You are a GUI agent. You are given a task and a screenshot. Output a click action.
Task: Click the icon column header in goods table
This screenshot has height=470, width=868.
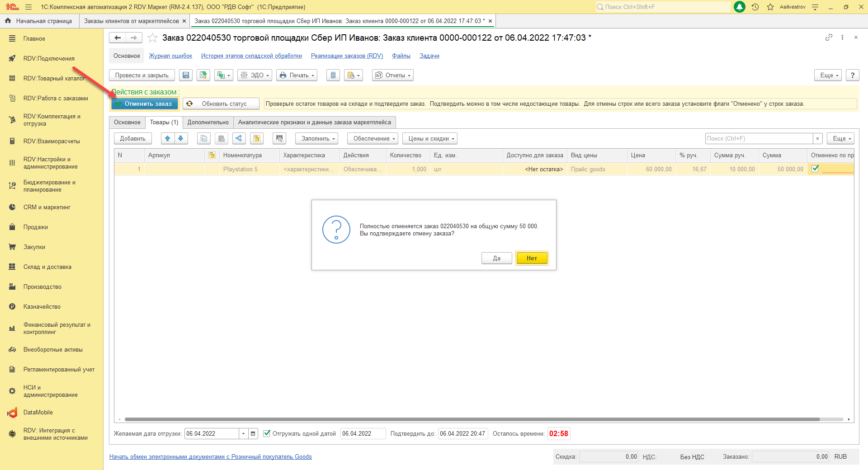coord(212,155)
